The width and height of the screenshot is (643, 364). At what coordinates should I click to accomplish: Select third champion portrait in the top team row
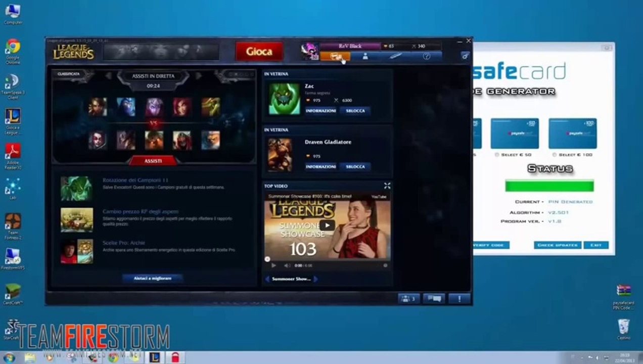coord(154,107)
